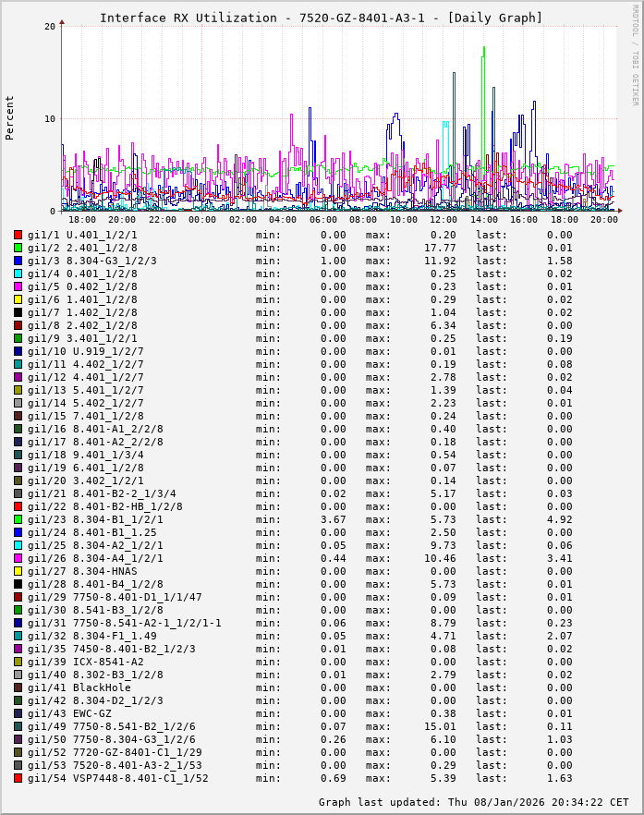Click the yellow swatch for gi1/27 8.304-HNAS
This screenshot has width=644, height=815.
pyautogui.click(x=18, y=571)
